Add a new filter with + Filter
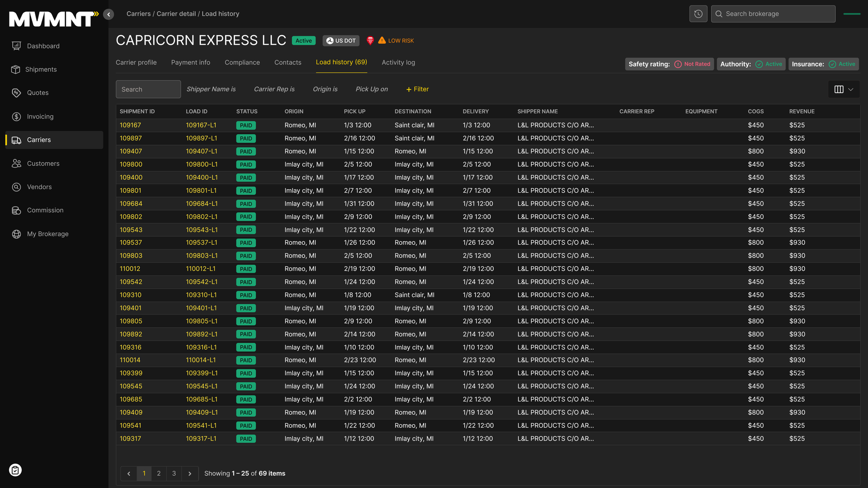The height and width of the screenshot is (488, 868). (417, 89)
